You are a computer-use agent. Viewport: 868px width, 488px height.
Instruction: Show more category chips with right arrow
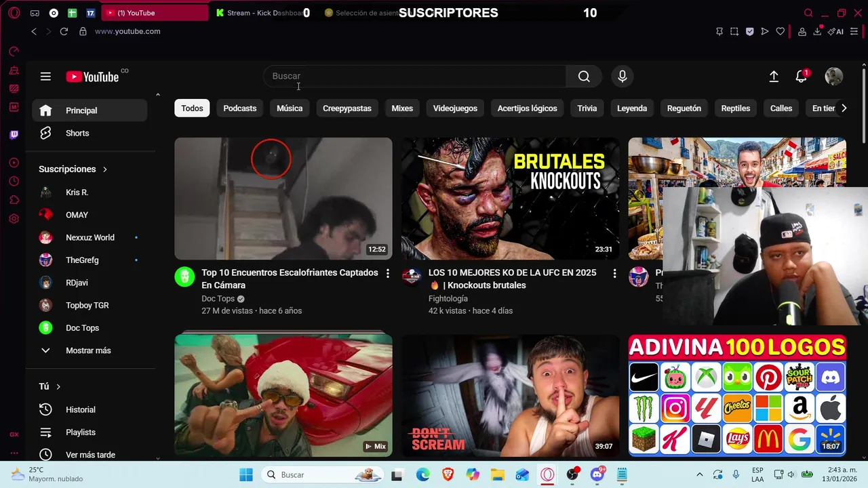pos(844,108)
